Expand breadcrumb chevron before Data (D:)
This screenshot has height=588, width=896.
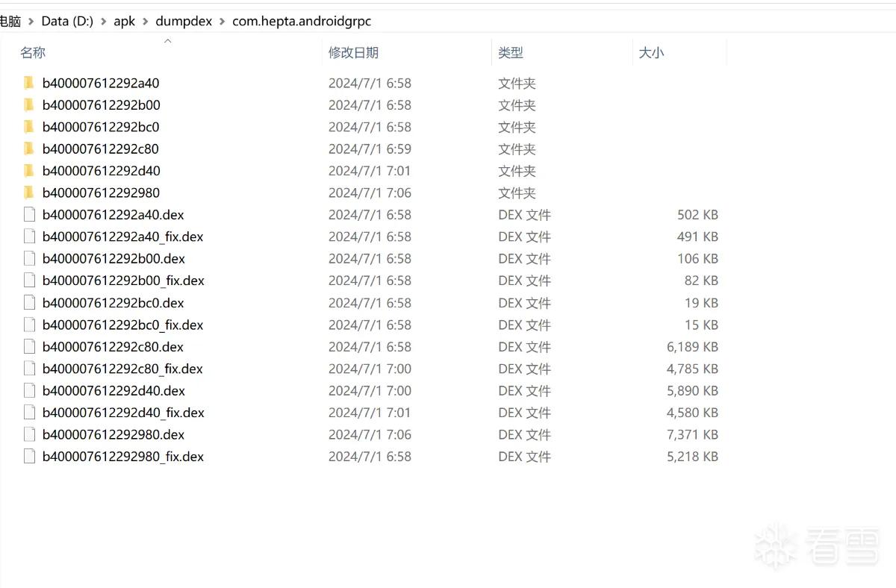click(x=31, y=22)
